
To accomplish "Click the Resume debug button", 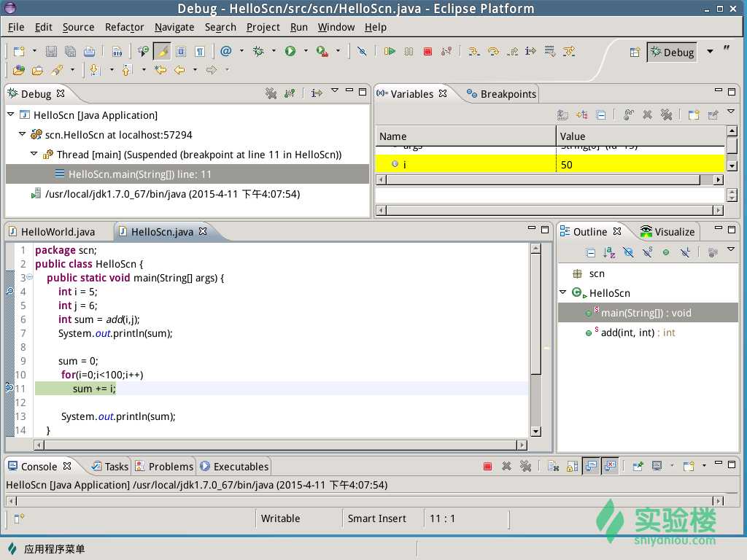I will (x=390, y=52).
